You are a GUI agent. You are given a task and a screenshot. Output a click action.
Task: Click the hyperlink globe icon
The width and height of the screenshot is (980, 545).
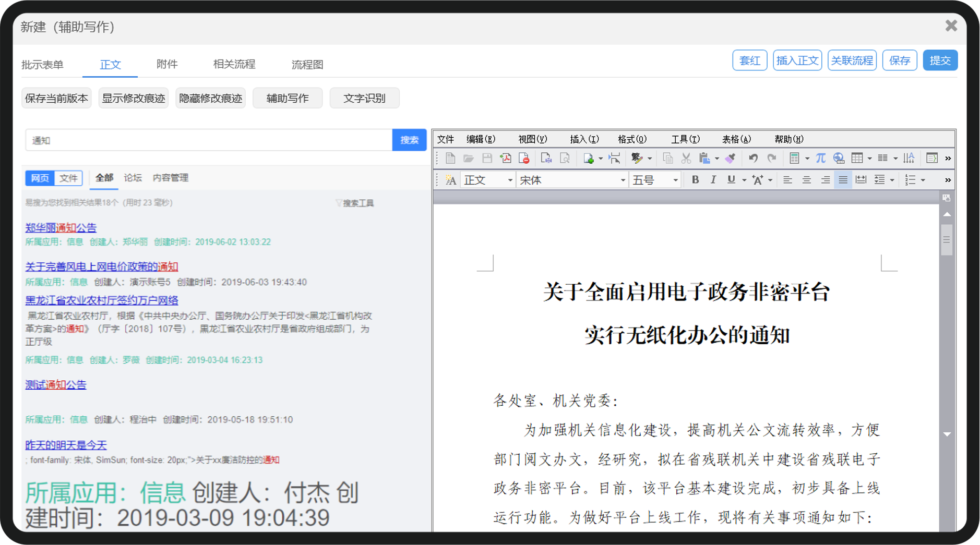pyautogui.click(x=839, y=158)
